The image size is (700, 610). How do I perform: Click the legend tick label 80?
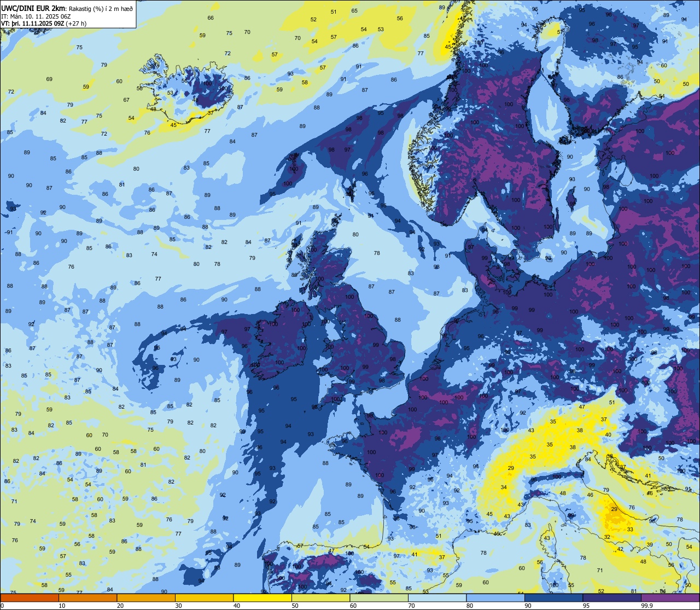[x=470, y=606]
